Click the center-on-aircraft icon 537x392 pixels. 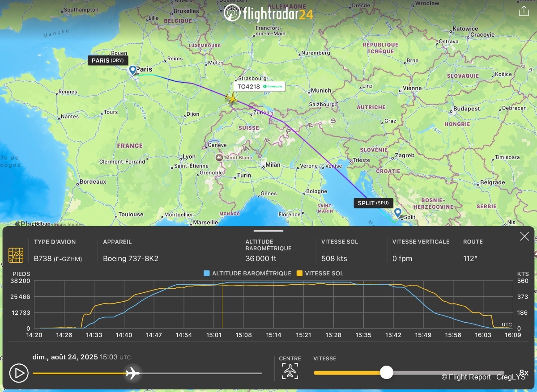coord(290,371)
